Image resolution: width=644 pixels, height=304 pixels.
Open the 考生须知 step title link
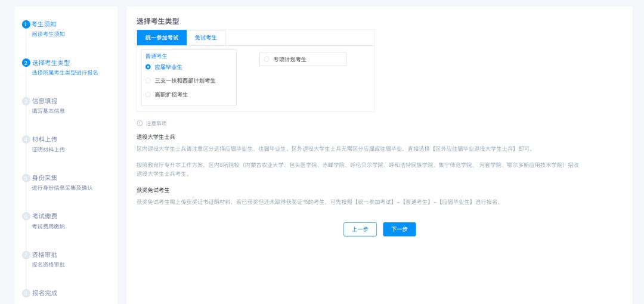click(44, 24)
